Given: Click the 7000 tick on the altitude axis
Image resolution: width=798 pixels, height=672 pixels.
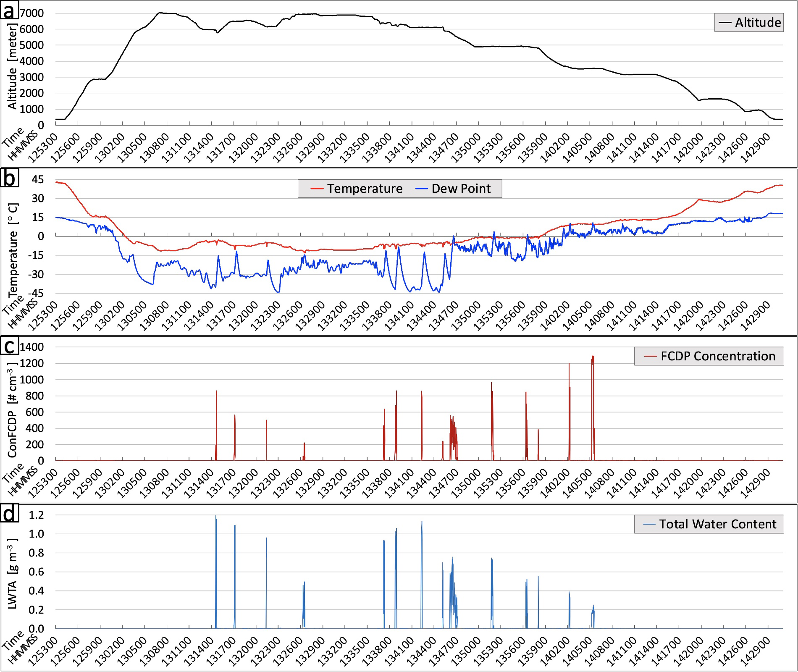Looking at the screenshot, I should click(x=31, y=13).
